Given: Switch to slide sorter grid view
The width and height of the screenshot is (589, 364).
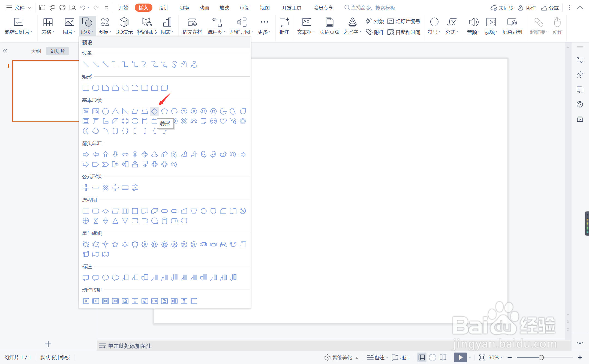Looking at the screenshot, I should 432,357.
